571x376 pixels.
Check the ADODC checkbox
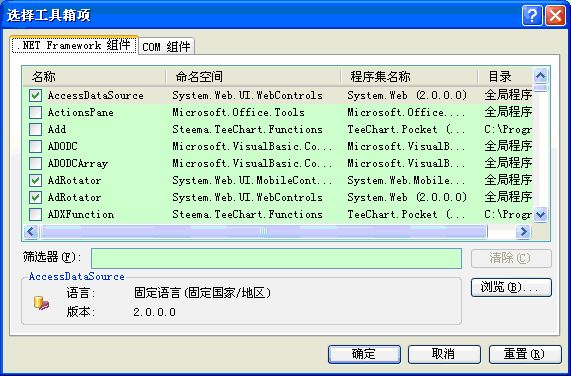tap(35, 146)
